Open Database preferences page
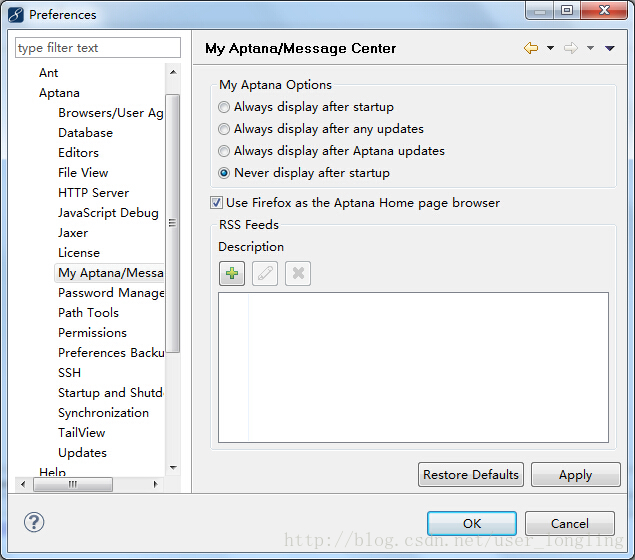The width and height of the screenshot is (635, 560). pos(85,133)
